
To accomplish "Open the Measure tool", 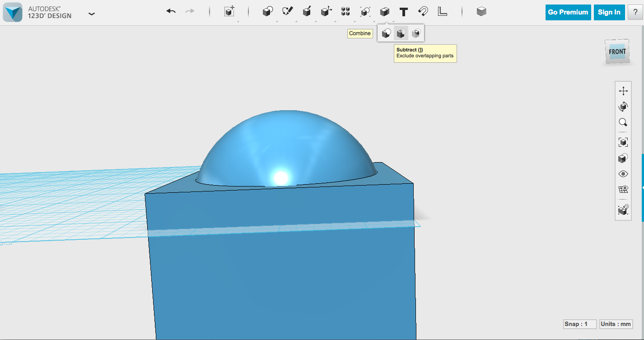I will 443,11.
